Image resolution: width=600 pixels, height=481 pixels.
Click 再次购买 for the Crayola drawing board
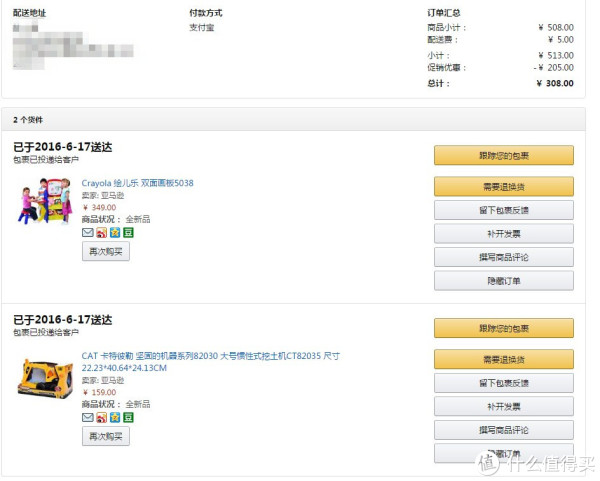tap(106, 252)
